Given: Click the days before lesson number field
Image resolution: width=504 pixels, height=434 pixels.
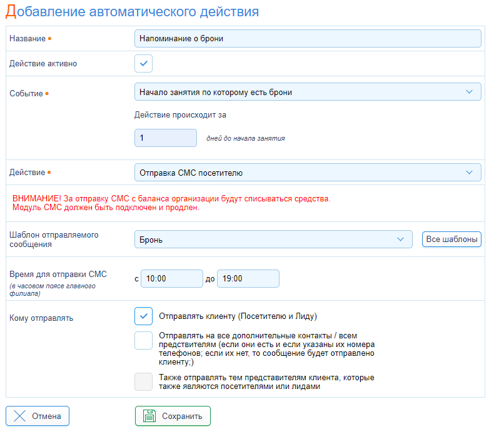Looking at the screenshot, I should pyautogui.click(x=166, y=138).
